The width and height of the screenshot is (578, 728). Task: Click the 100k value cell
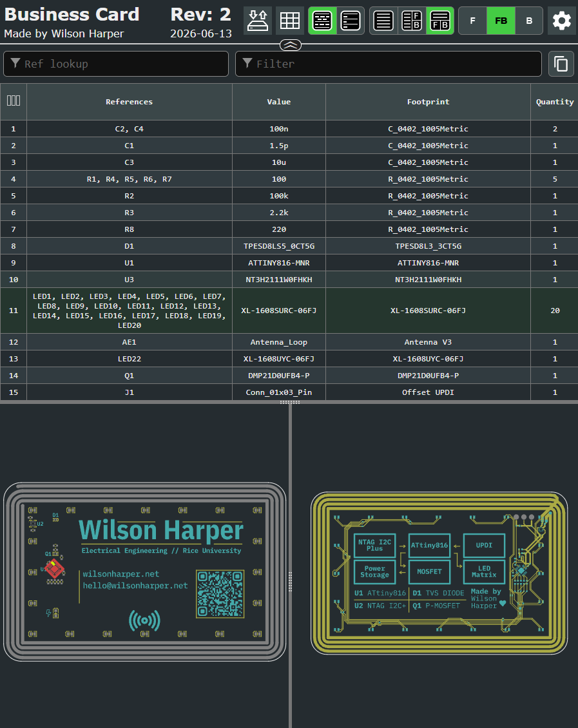pyautogui.click(x=279, y=195)
